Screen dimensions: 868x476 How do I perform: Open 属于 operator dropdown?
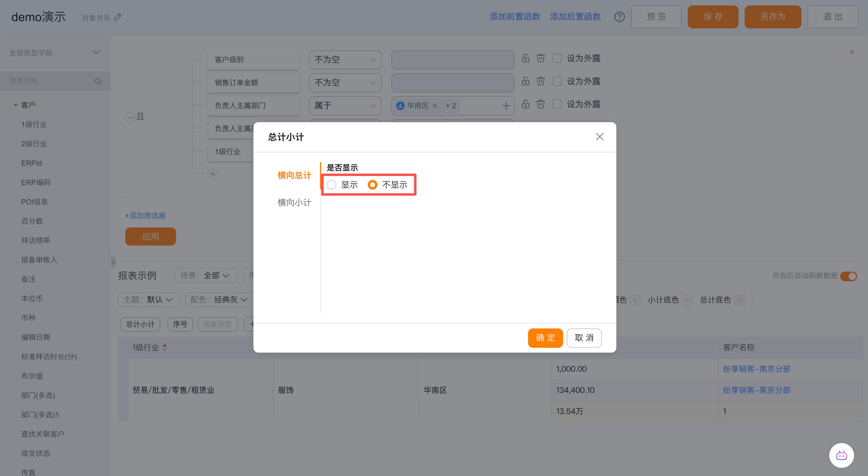[345, 106]
